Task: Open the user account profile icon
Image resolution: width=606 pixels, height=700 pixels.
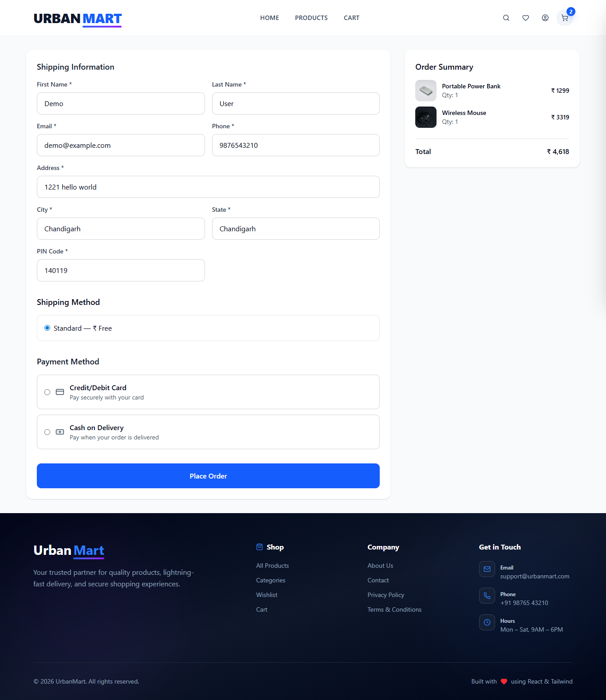Action: (x=545, y=18)
